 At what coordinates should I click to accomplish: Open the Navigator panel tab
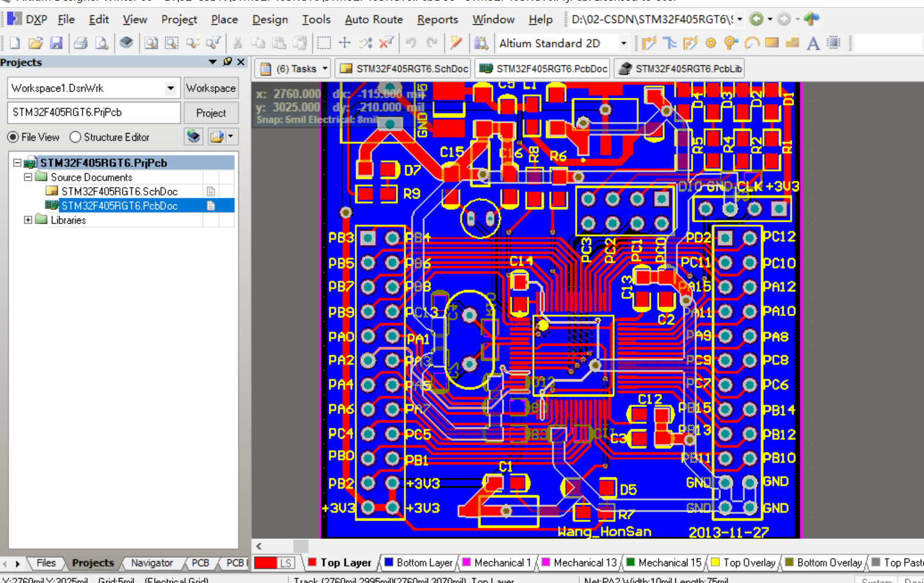(x=152, y=563)
